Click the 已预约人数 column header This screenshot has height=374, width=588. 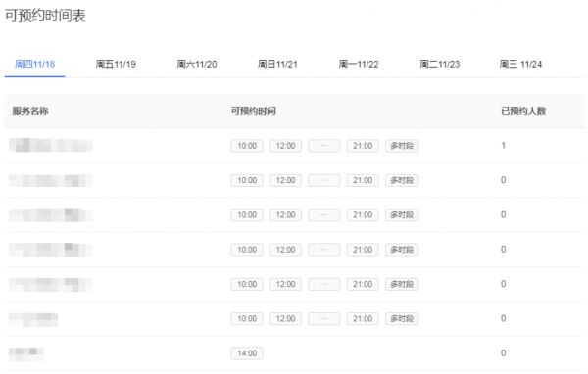coord(523,111)
